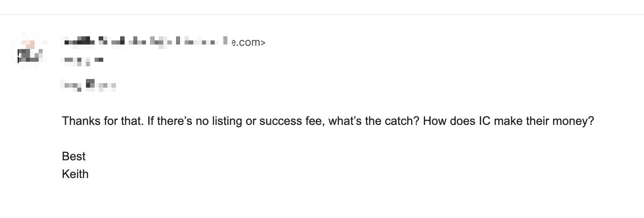Click the "Best" sign-off line
This screenshot has height=218, width=644.
(x=74, y=156)
